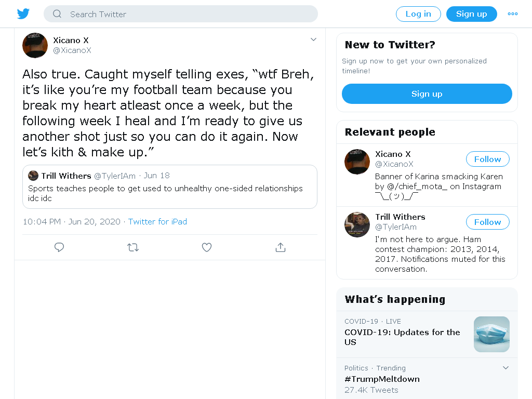Click the Search Twitter input field
The width and height of the screenshot is (532, 399).
[x=180, y=14]
